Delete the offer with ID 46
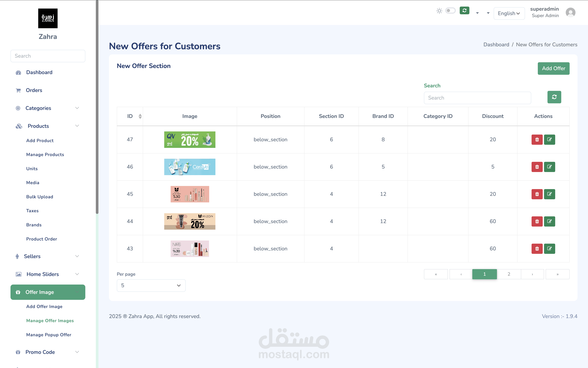 tap(537, 167)
